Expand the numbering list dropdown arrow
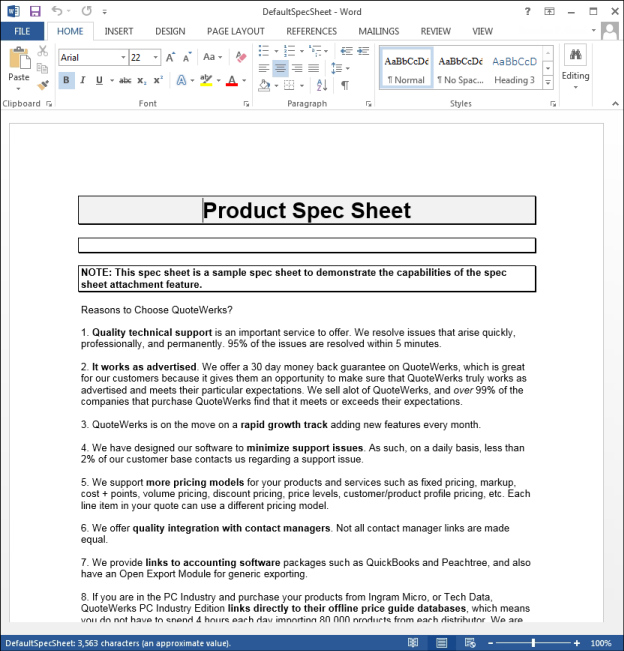The width and height of the screenshot is (624, 651). 301,51
